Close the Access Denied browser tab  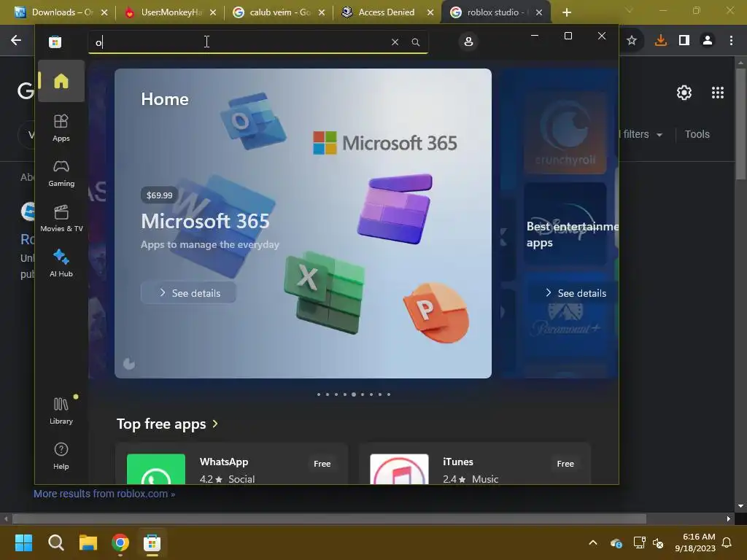tap(430, 12)
